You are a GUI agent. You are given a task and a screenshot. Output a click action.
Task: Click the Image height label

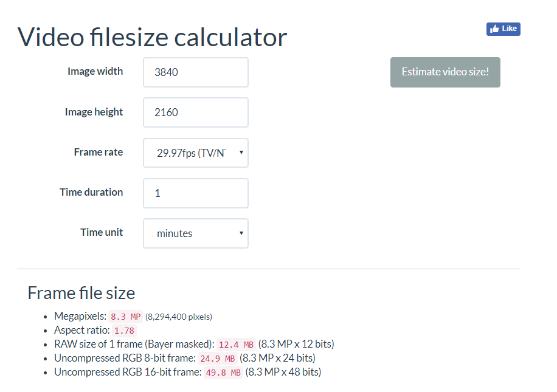pyautogui.click(x=94, y=112)
